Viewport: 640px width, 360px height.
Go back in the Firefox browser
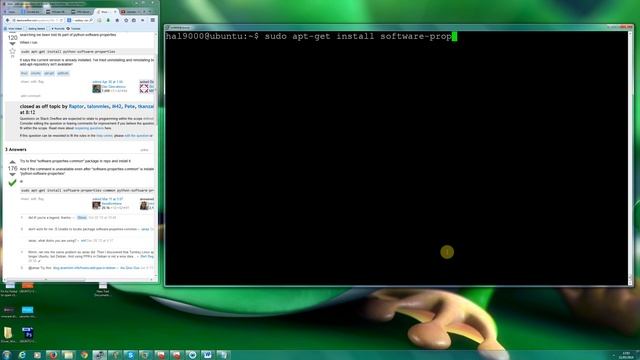[7, 20]
